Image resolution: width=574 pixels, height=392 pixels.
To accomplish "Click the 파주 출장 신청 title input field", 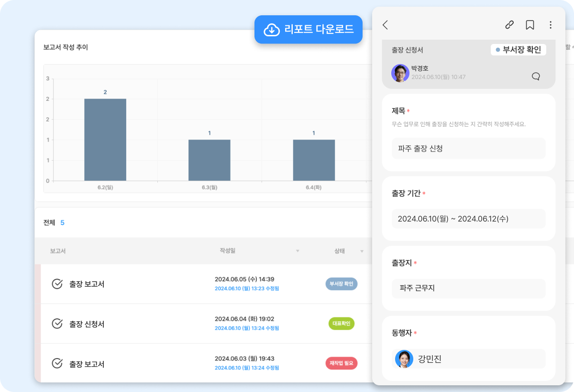I will 468,148.
